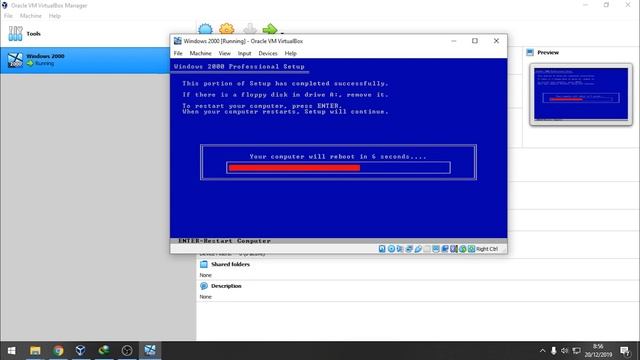Image resolution: width=640 pixels, height=360 pixels.
Task: Click the Description section icon
Action: point(204,286)
